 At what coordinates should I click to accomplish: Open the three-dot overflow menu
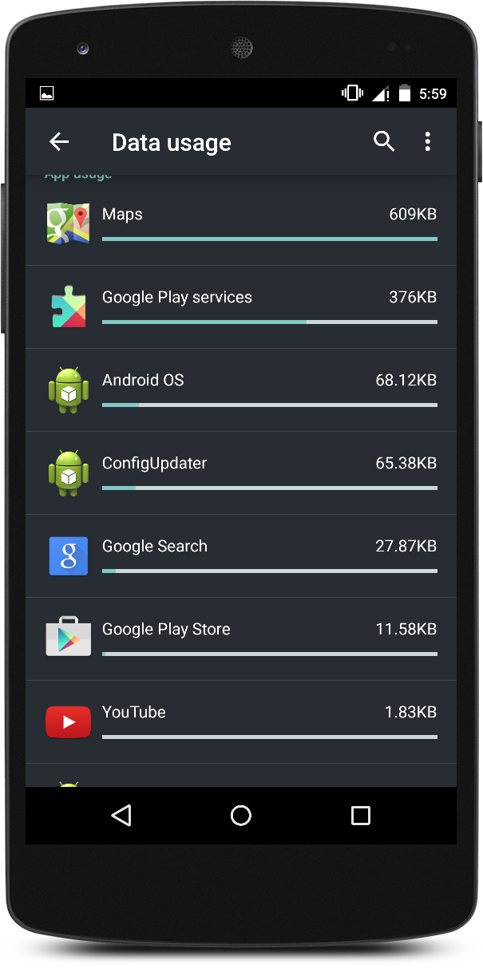tap(427, 142)
